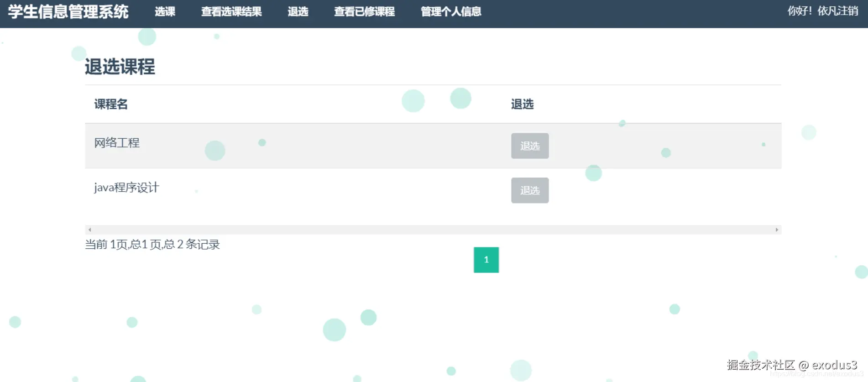Viewport: 868px width, 382px height.
Task: Open 管理个人信息 navigation item
Action: 451,11
